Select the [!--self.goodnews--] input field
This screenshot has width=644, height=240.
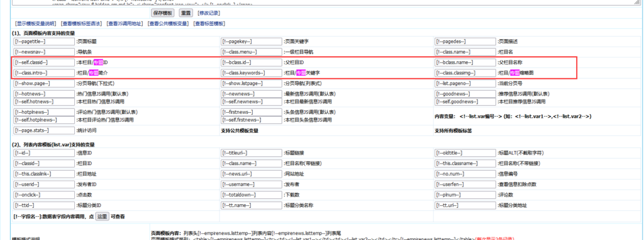(x=466, y=101)
